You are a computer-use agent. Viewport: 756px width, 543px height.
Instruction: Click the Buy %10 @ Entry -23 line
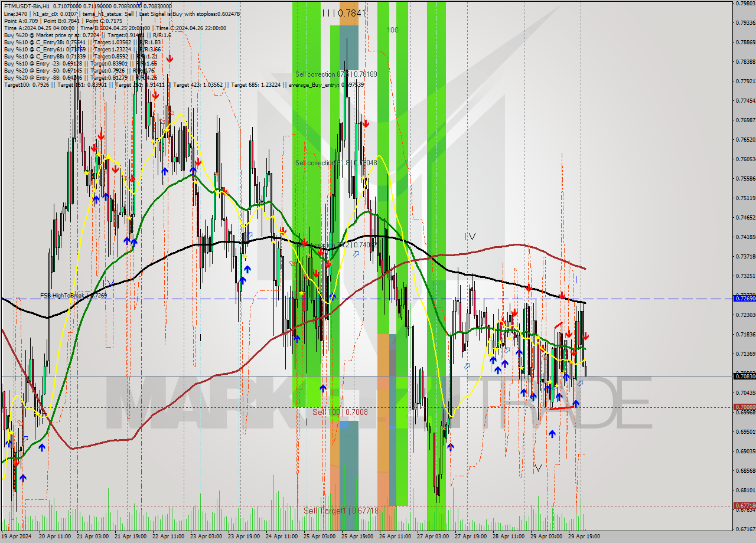tap(80, 63)
